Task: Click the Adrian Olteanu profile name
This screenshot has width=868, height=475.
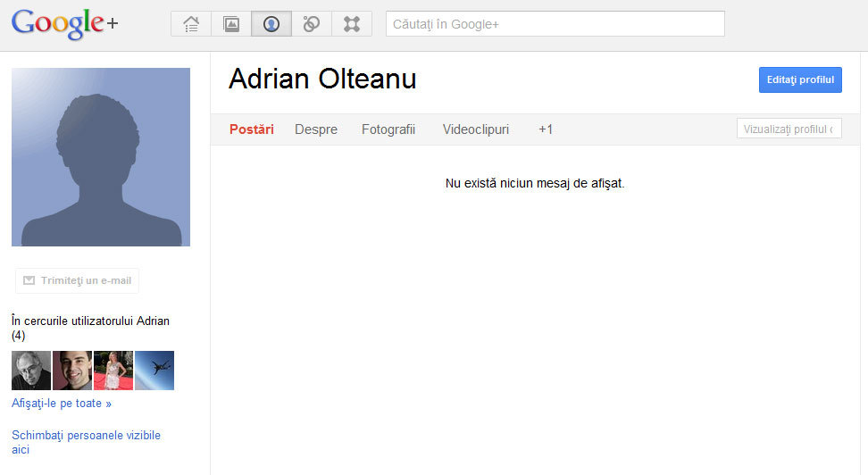Action: (322, 79)
